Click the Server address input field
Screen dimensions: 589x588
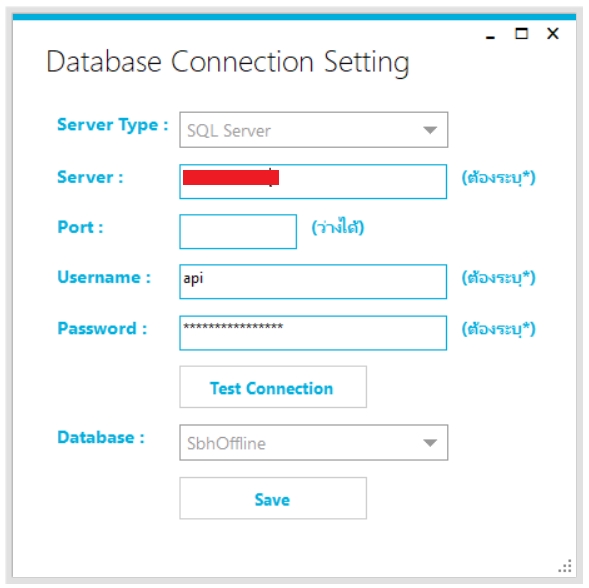click(313, 181)
